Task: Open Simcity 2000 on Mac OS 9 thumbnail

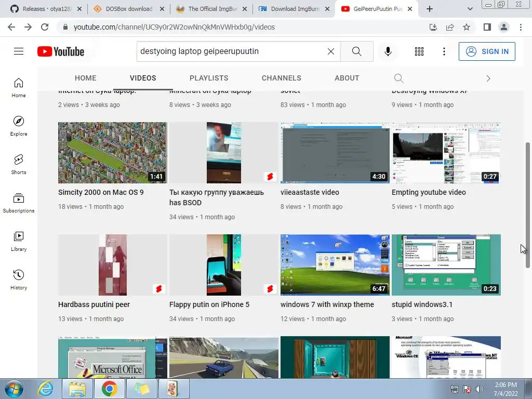Action: tap(113, 153)
